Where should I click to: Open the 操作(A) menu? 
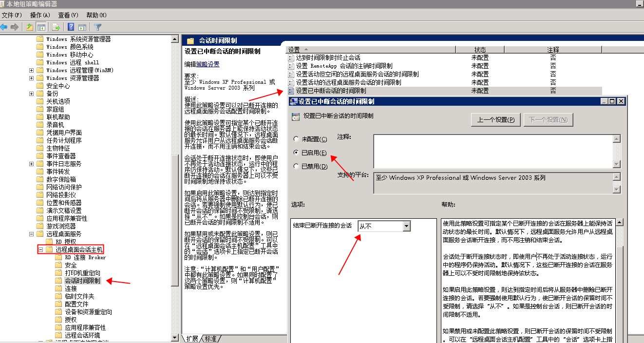[x=40, y=15]
